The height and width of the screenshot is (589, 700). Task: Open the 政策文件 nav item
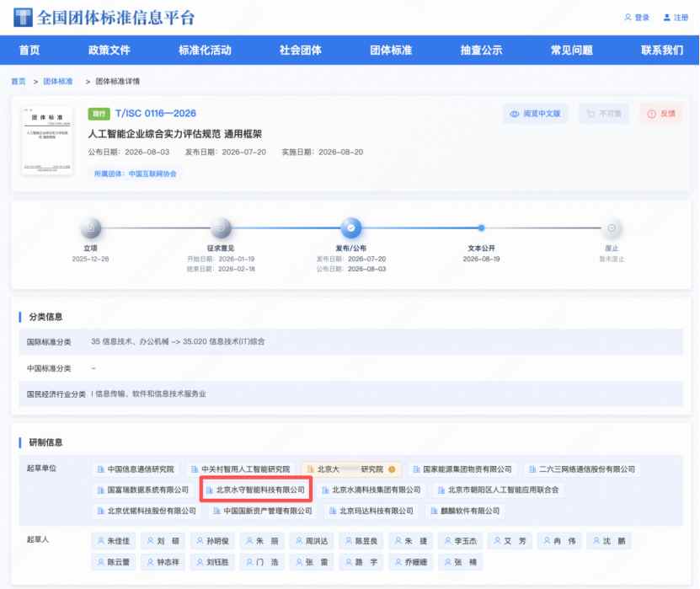coord(109,50)
